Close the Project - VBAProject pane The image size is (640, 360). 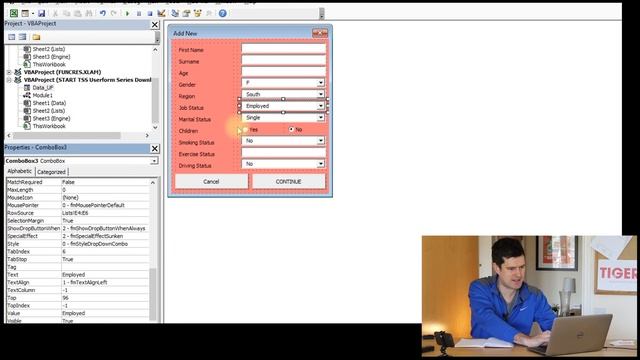click(x=155, y=25)
